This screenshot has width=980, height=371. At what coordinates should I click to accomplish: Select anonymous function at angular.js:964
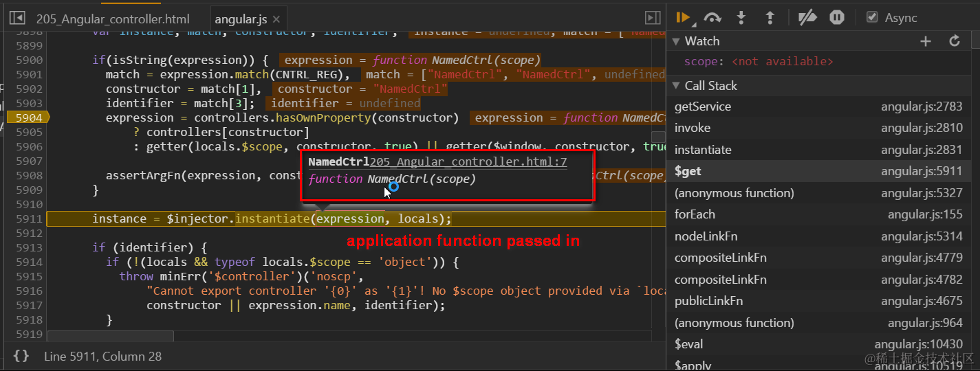click(818, 323)
